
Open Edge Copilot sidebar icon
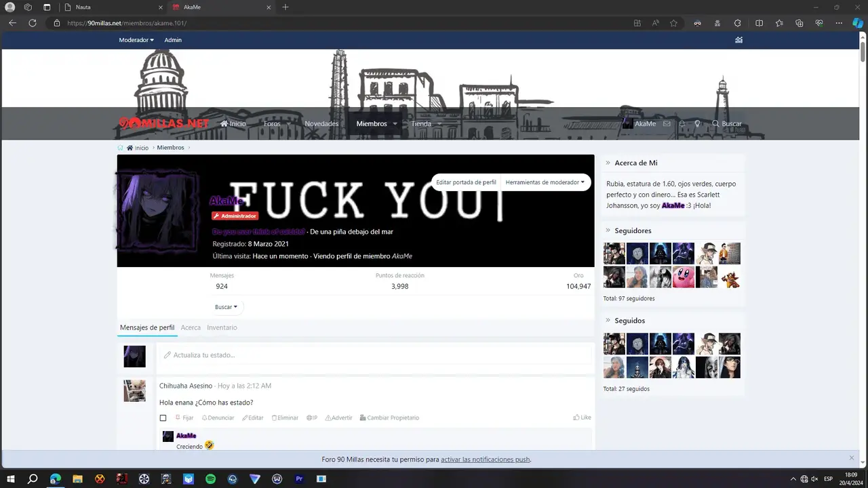click(x=858, y=23)
